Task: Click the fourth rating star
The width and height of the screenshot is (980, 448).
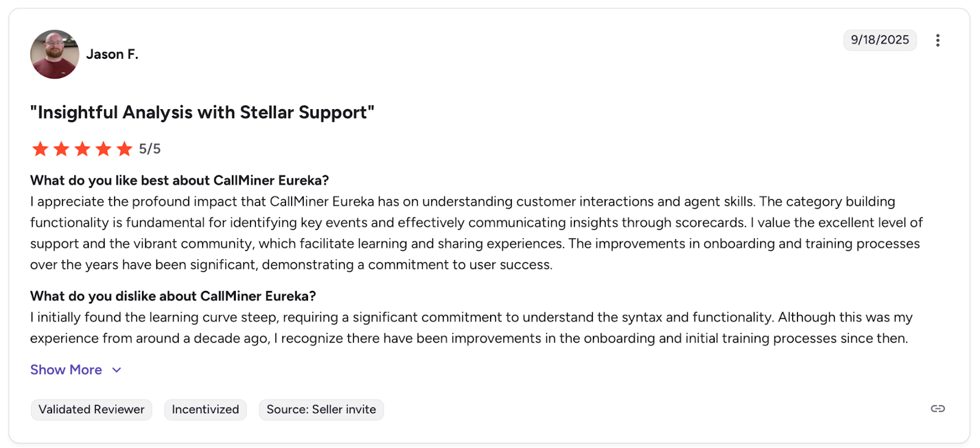Action: [x=104, y=149]
